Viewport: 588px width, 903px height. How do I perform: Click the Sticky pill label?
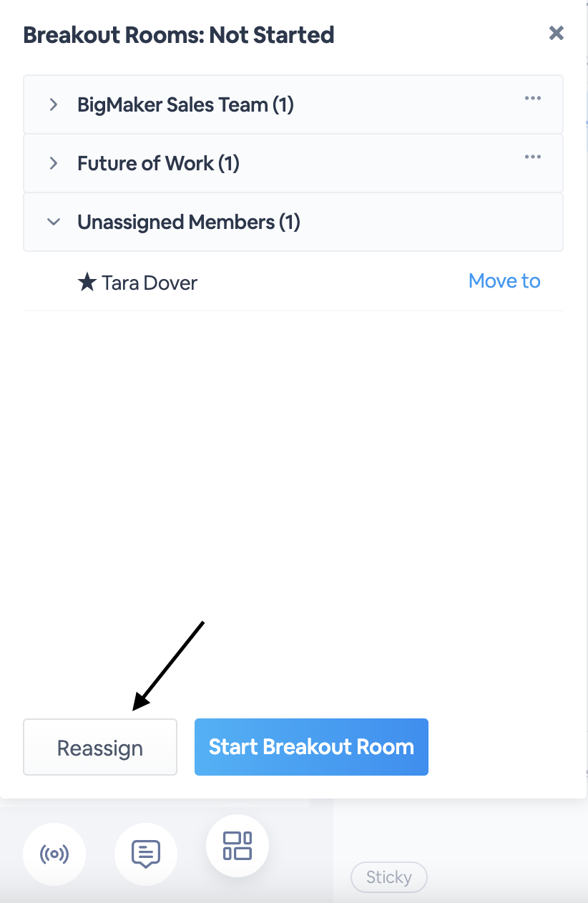click(x=388, y=877)
